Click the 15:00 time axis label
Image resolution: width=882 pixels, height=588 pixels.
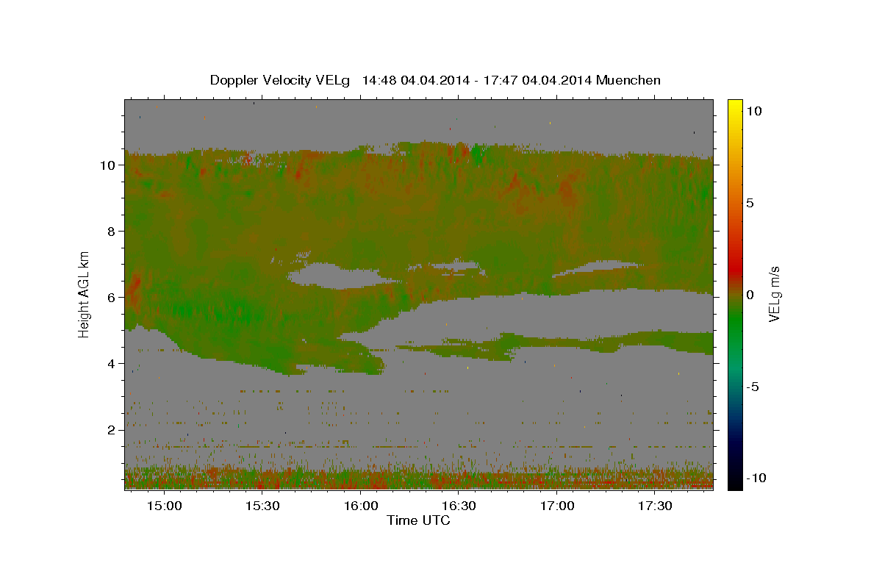click(164, 506)
